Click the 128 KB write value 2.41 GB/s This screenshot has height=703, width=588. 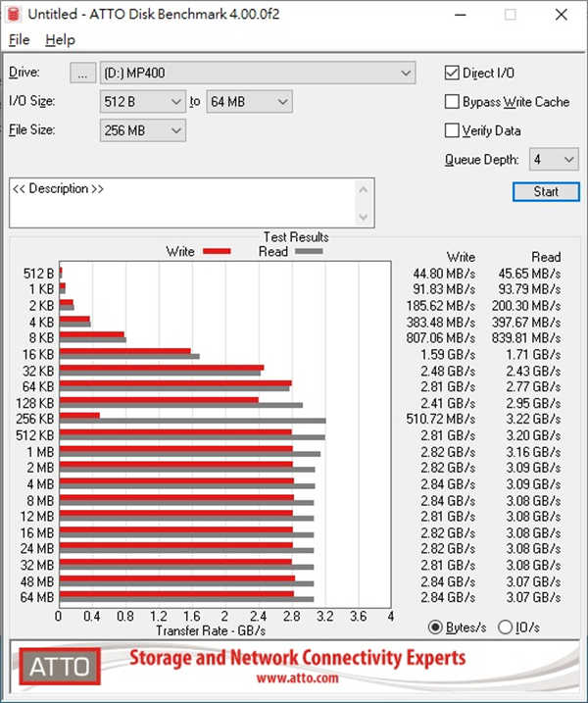coord(448,403)
